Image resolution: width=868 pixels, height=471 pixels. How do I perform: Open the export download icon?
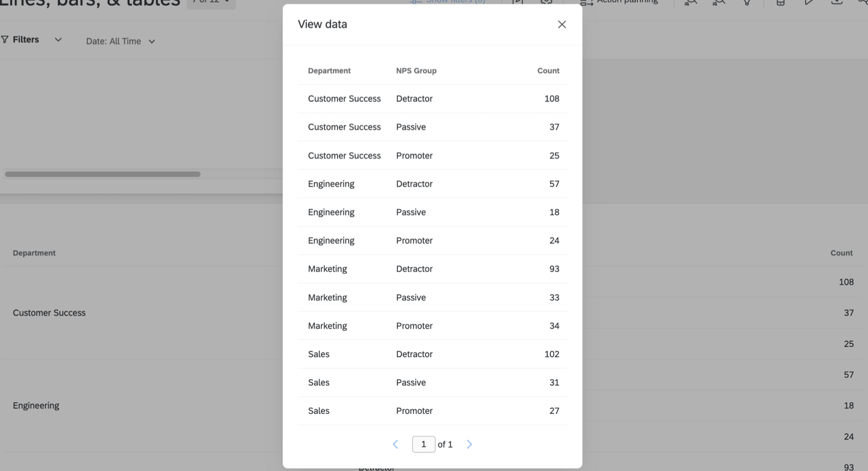click(x=837, y=2)
